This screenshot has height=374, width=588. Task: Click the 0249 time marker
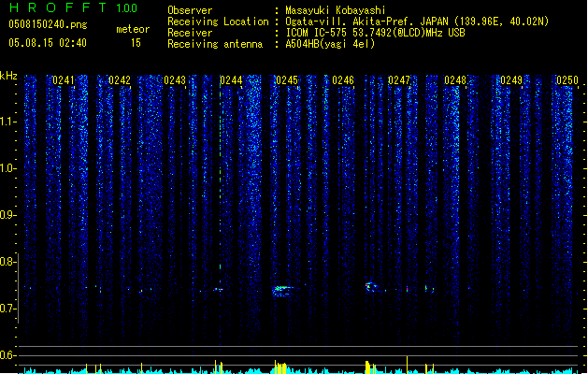tap(511, 80)
